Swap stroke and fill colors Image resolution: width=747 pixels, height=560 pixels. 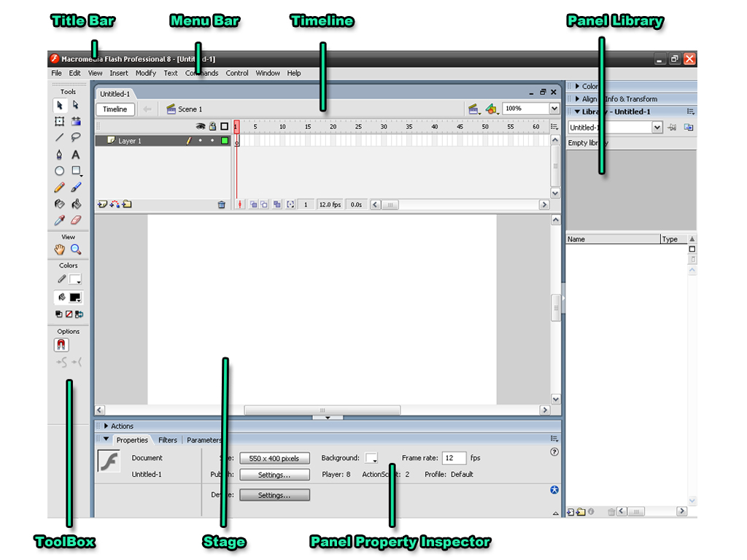point(79,314)
